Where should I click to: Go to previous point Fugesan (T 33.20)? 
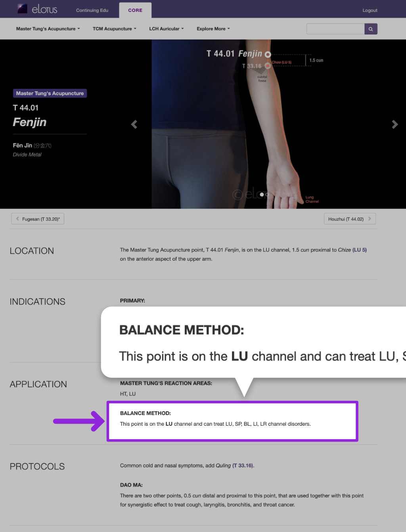[x=38, y=219]
